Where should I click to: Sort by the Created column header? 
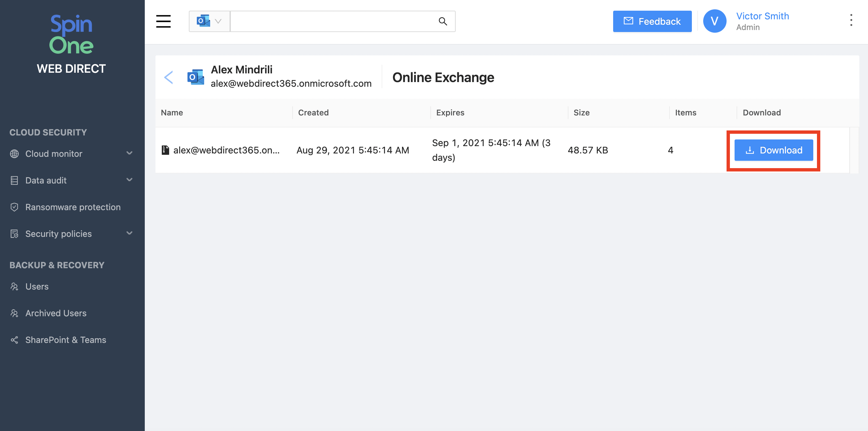pos(313,112)
